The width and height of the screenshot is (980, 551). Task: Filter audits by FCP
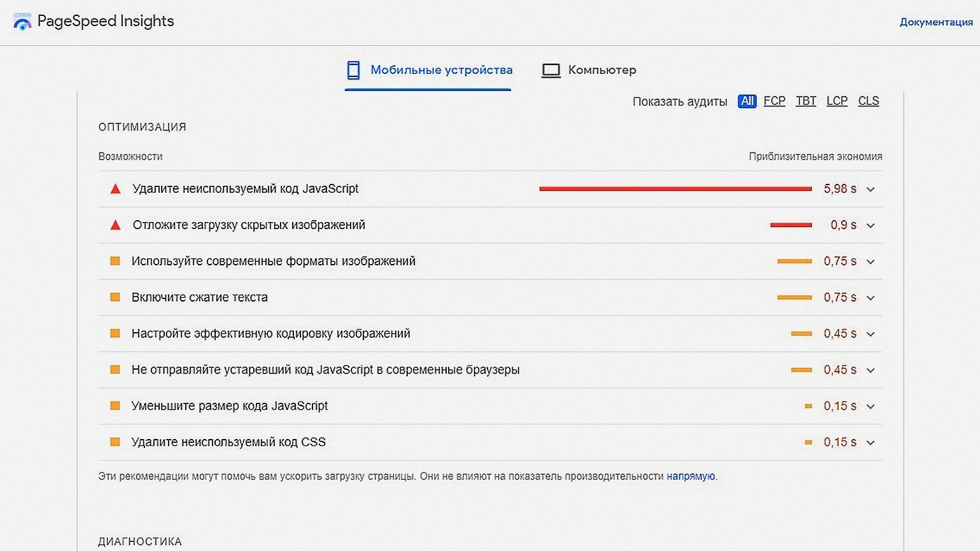click(774, 101)
